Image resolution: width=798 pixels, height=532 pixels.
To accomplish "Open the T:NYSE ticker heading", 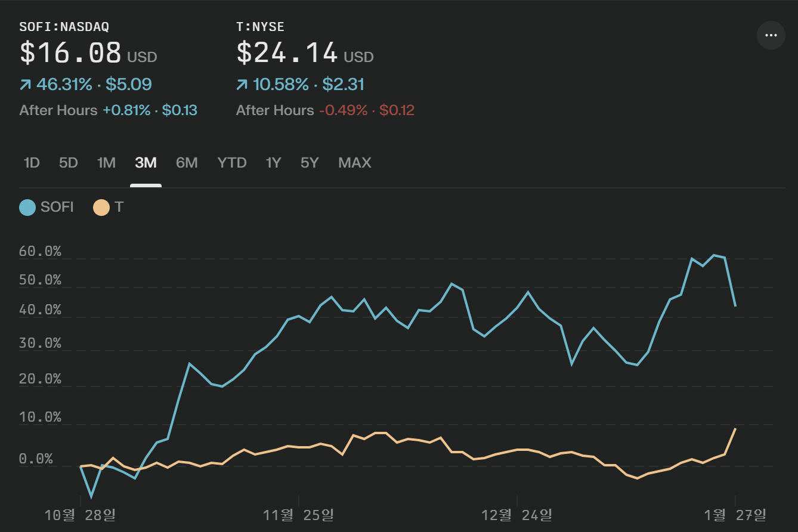I will click(260, 27).
